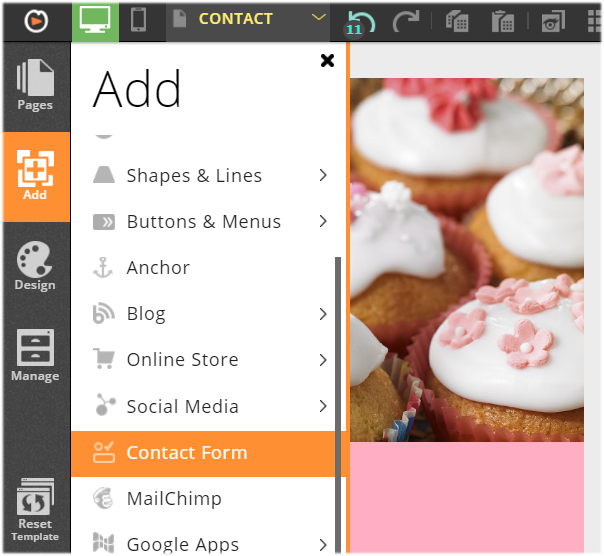Expand the Blog chevron arrow
This screenshot has width=604, height=556.
(323, 314)
